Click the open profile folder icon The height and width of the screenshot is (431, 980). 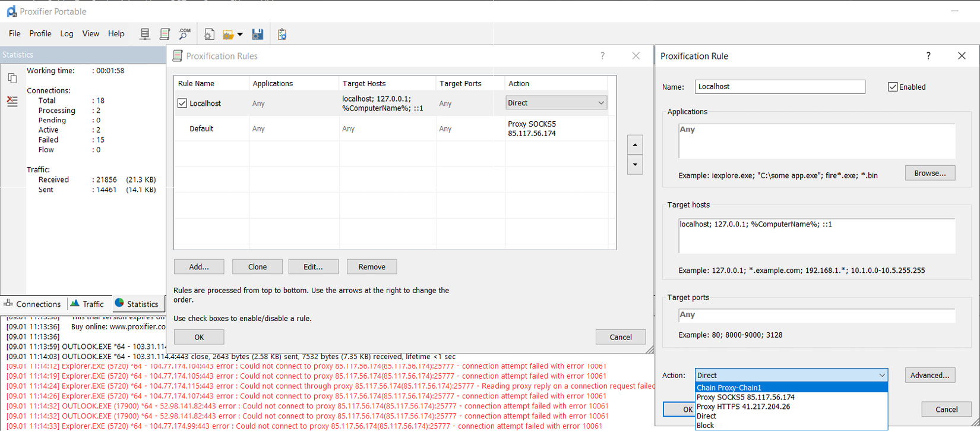228,34
